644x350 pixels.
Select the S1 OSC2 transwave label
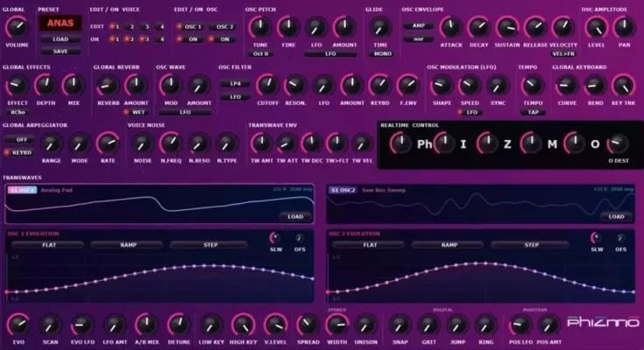pyautogui.click(x=343, y=190)
